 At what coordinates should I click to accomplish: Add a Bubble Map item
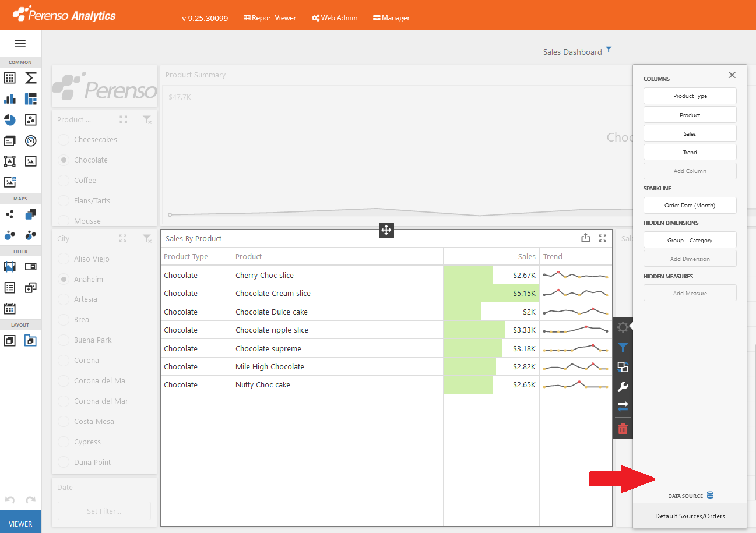pos(10,235)
